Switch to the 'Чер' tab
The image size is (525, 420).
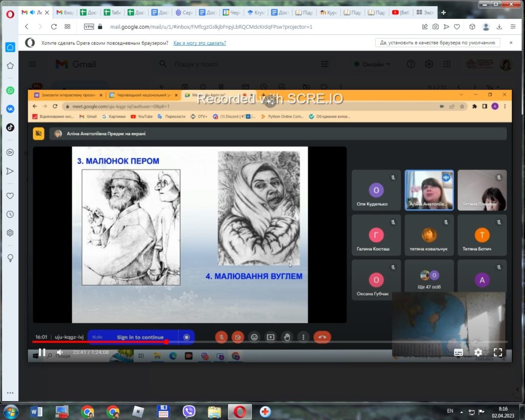click(231, 12)
